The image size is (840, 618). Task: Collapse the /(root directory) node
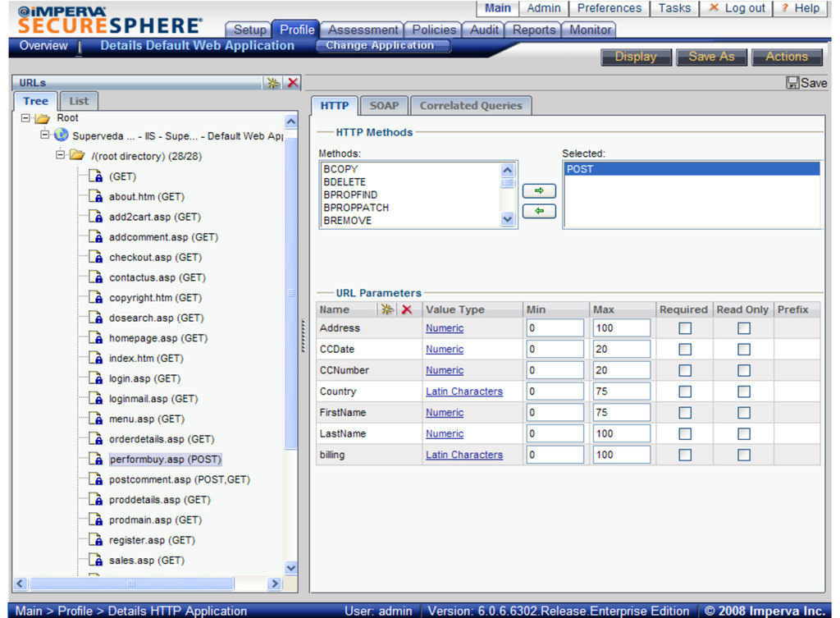tap(61, 155)
